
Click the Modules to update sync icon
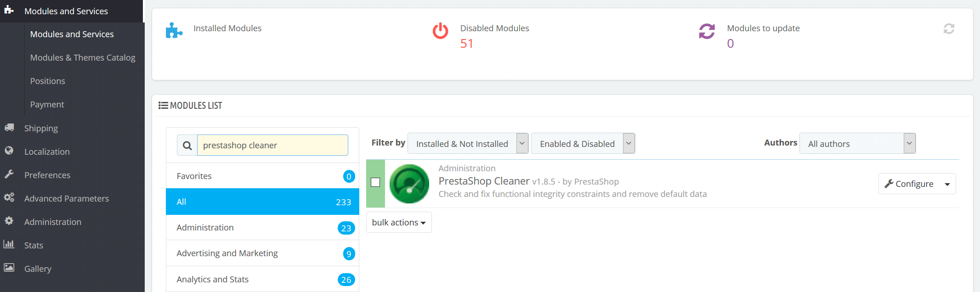tap(707, 31)
